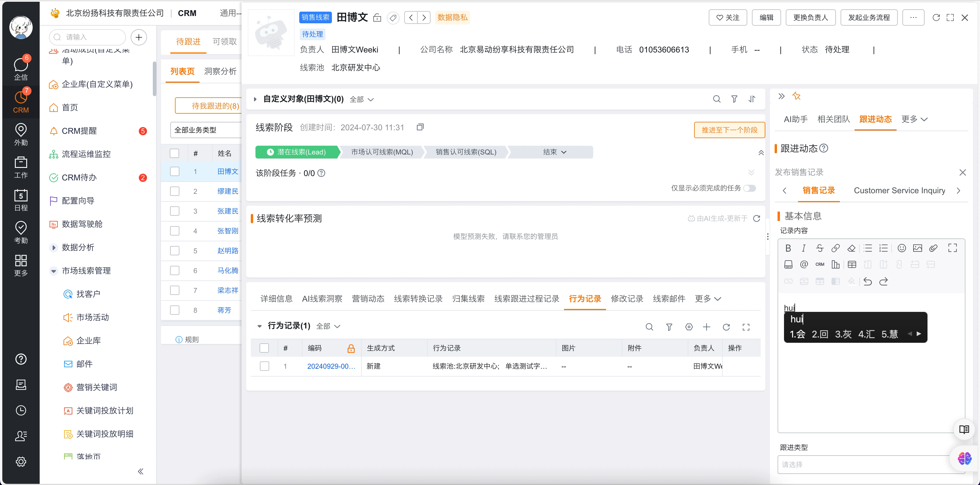Select all in 行为记录 table header
Screen dimensions: 980x485
pos(264,348)
